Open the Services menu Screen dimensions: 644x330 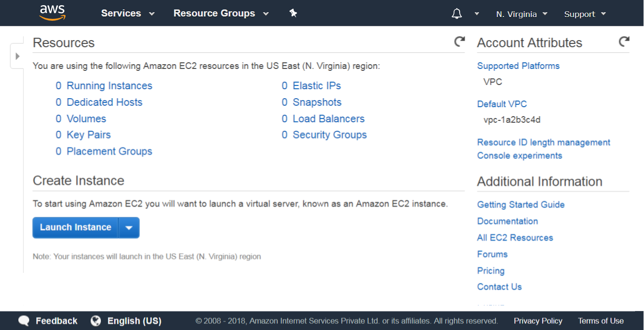tap(128, 13)
